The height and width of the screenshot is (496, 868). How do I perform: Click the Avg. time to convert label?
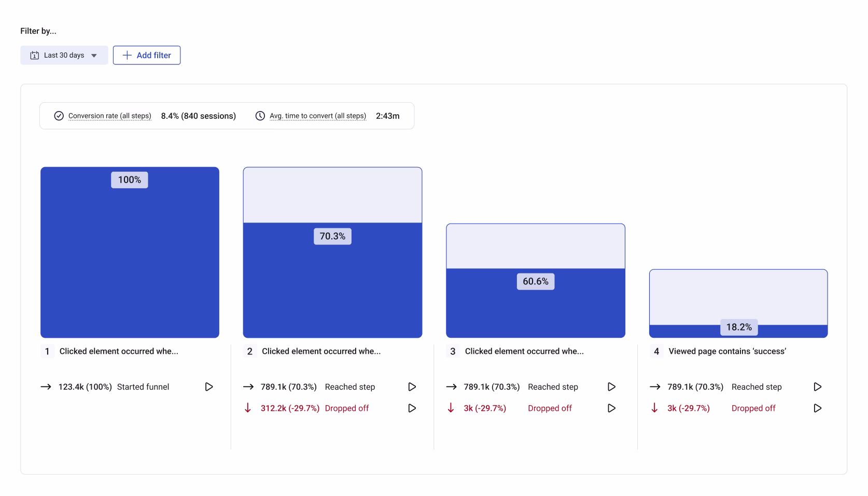coord(318,116)
